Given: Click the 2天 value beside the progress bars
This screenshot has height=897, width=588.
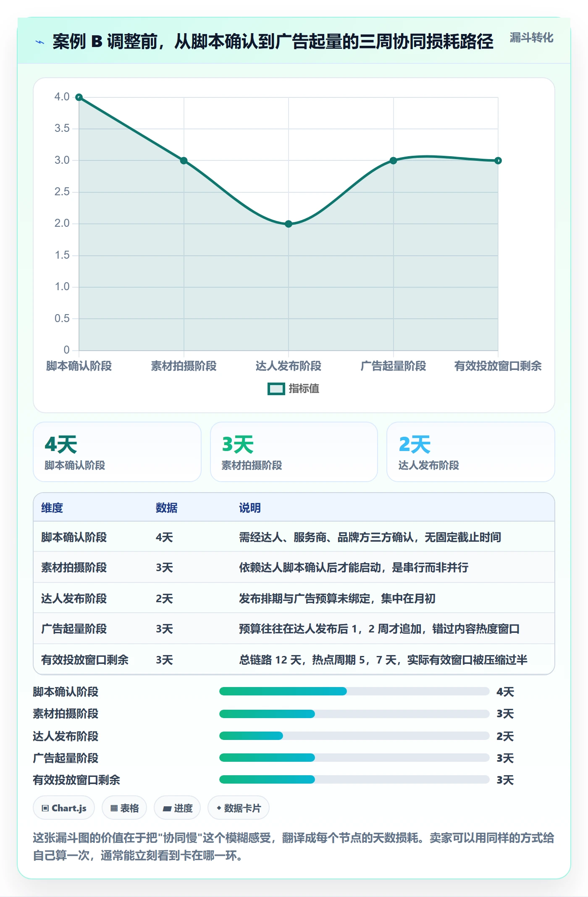Looking at the screenshot, I should (x=505, y=736).
